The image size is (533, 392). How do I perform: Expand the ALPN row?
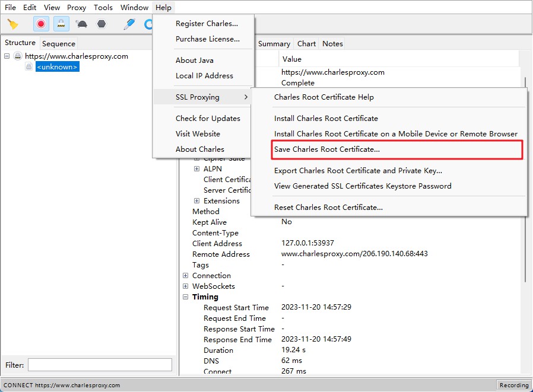click(196, 169)
